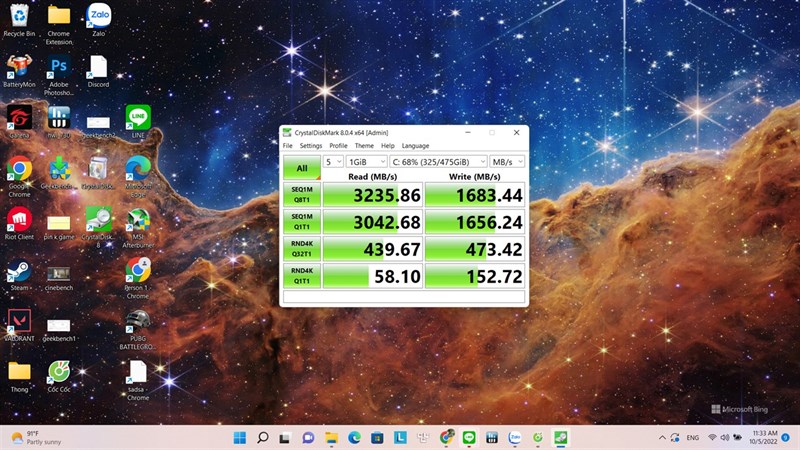The height and width of the screenshot is (450, 800).
Task: Open the drive dropdown C: 68% (325/475GiB)
Action: (x=438, y=162)
